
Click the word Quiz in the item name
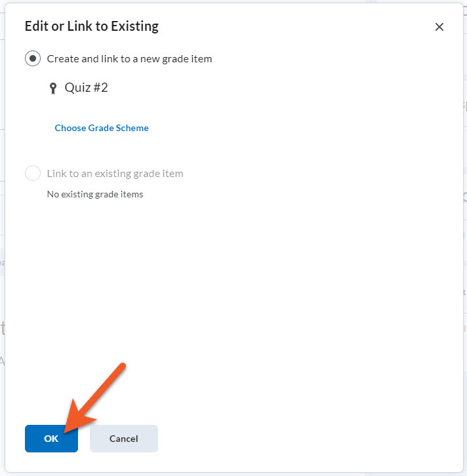tap(76, 88)
